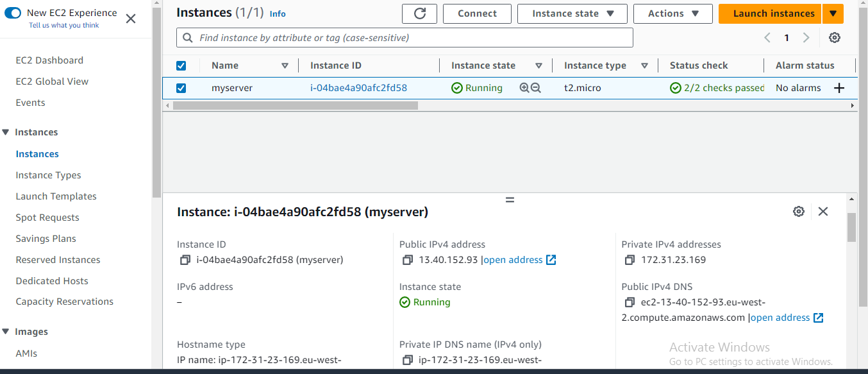This screenshot has width=868, height=374.
Task: Toggle the New EC2 Experience switch
Action: pos(13,13)
